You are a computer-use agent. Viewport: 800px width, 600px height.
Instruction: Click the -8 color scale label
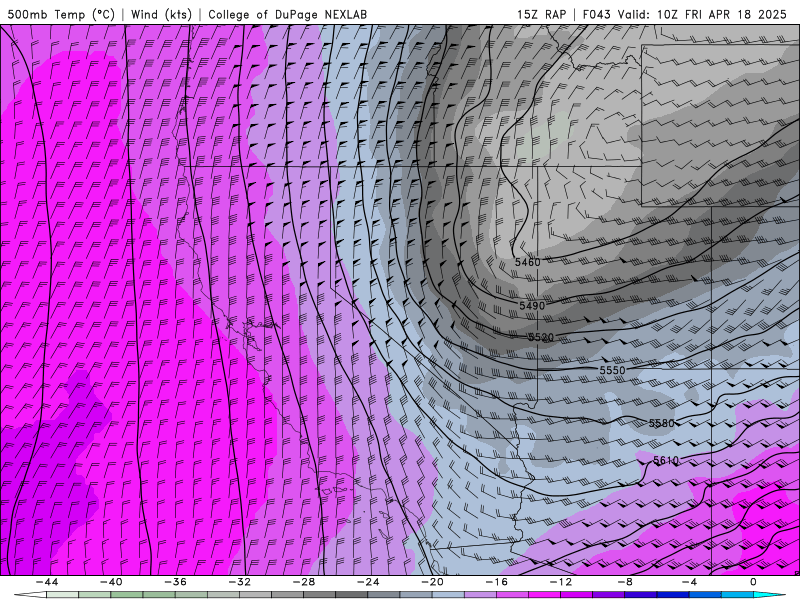[x=625, y=582]
